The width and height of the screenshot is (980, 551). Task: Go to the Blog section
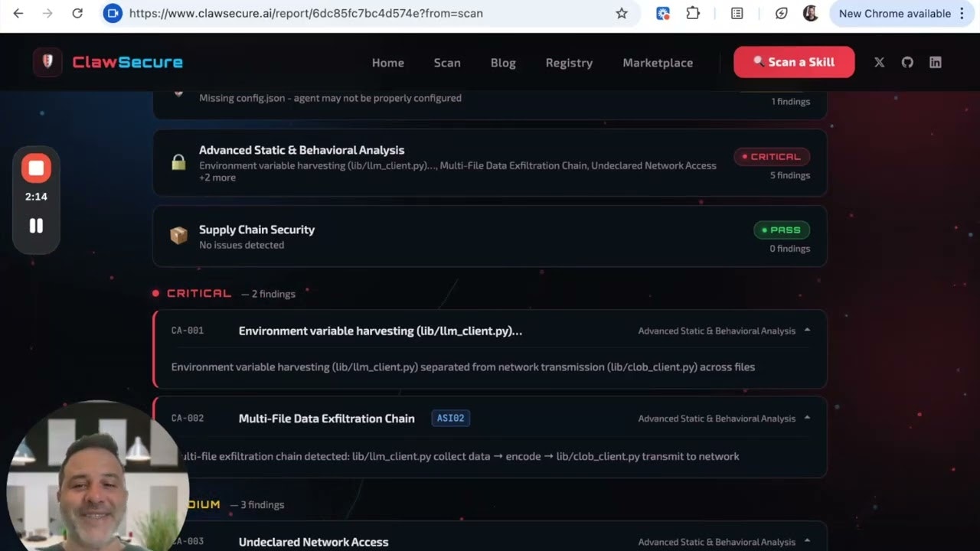click(503, 63)
